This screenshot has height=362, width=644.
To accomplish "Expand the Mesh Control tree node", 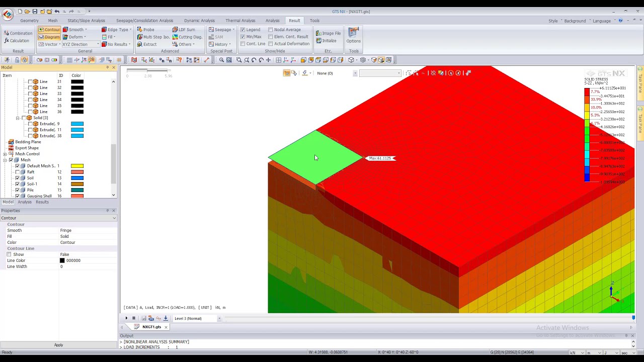I will [x=5, y=154].
